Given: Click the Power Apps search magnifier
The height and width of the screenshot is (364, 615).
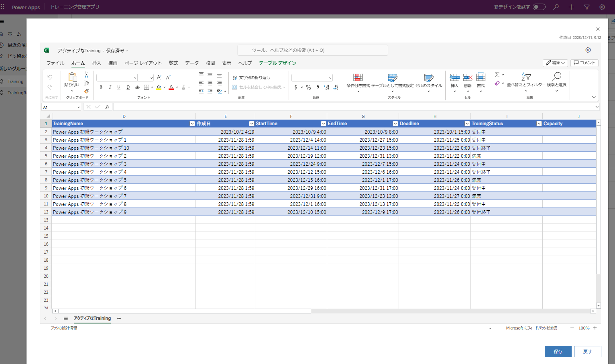Looking at the screenshot, I should pos(556,7).
